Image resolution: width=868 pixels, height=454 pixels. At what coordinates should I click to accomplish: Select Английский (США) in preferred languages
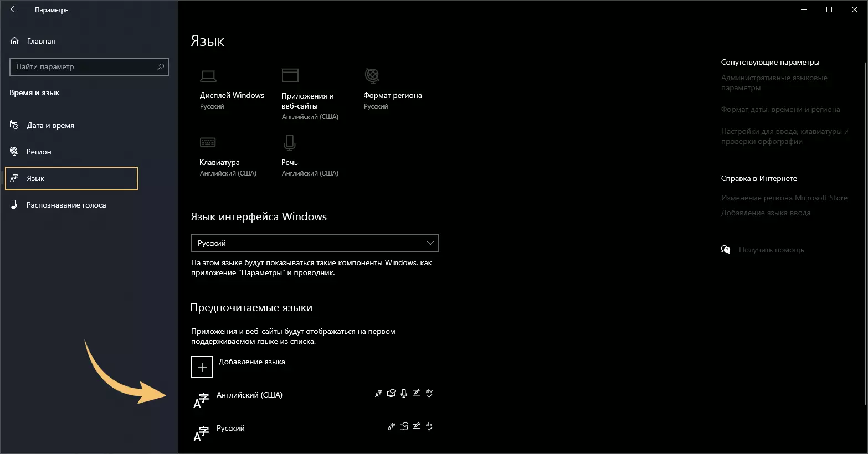click(249, 395)
